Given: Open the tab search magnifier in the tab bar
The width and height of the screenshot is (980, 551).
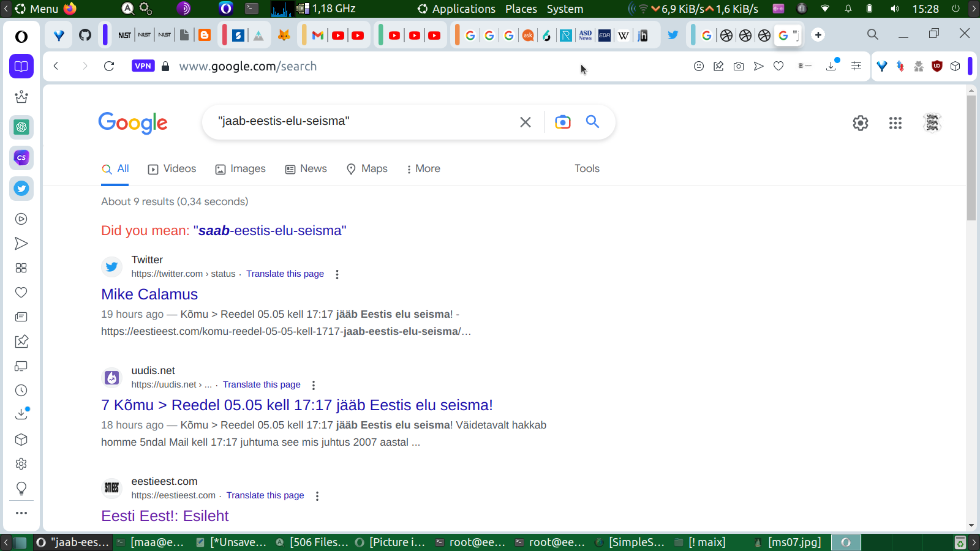Looking at the screenshot, I should tap(873, 34).
